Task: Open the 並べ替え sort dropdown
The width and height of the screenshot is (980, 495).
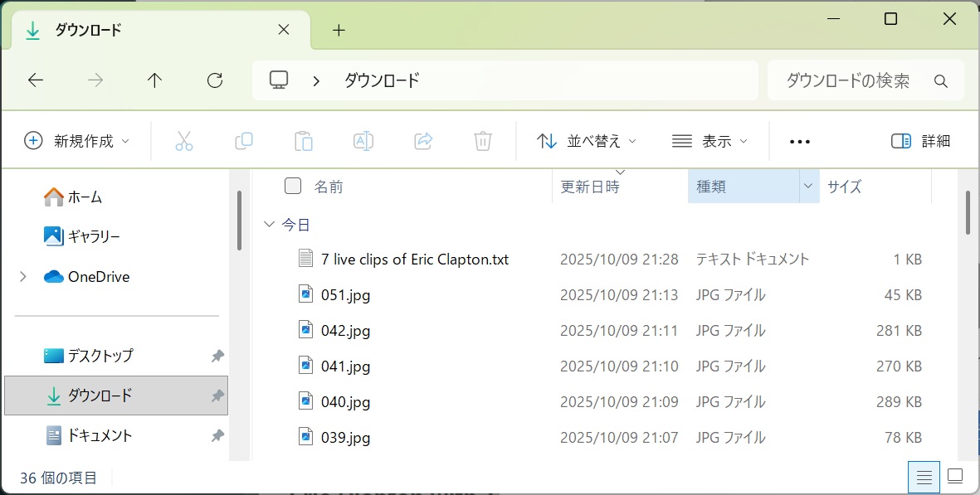Action: [587, 141]
